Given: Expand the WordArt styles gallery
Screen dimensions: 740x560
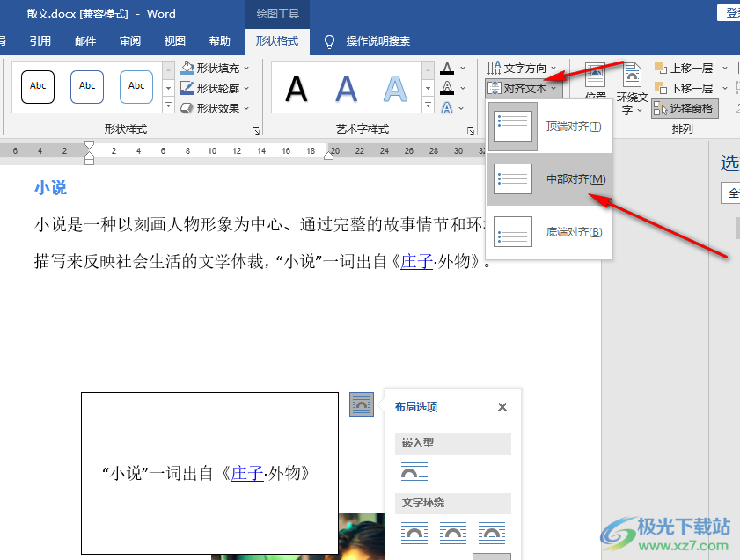Looking at the screenshot, I should coord(428,105).
